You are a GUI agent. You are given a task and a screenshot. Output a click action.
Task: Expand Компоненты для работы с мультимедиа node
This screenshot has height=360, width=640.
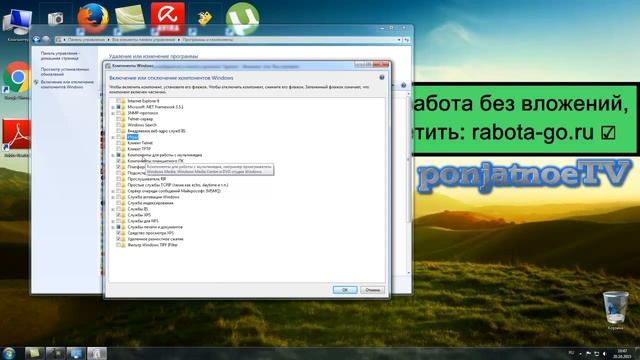(x=113, y=155)
